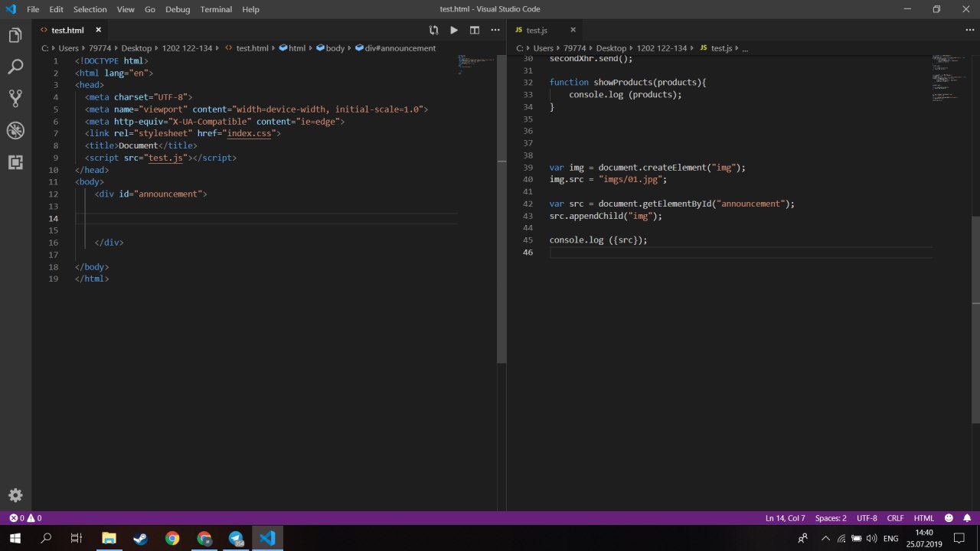This screenshot has height=551, width=980.
Task: Open More Actions menu of right editor
Action: coord(969,30)
